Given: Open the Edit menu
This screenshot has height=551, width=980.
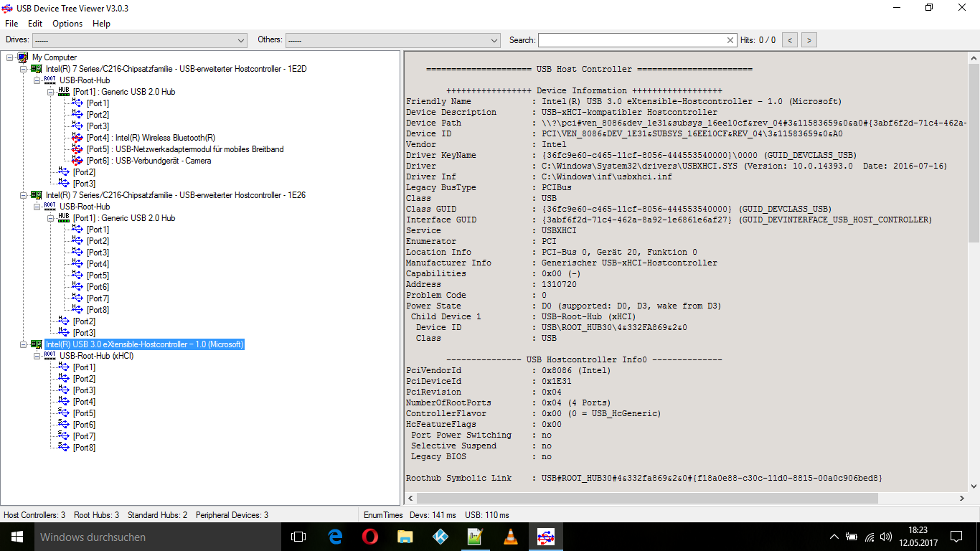Looking at the screenshot, I should pos(35,24).
